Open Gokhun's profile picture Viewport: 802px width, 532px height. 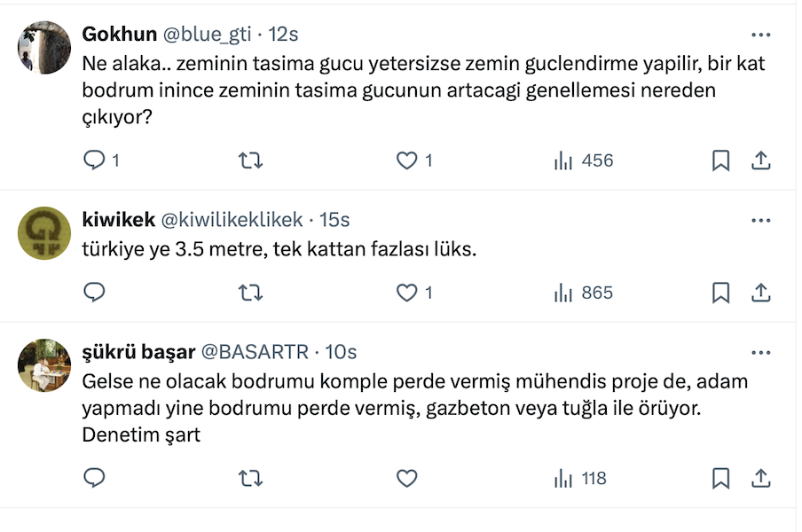tap(44, 47)
